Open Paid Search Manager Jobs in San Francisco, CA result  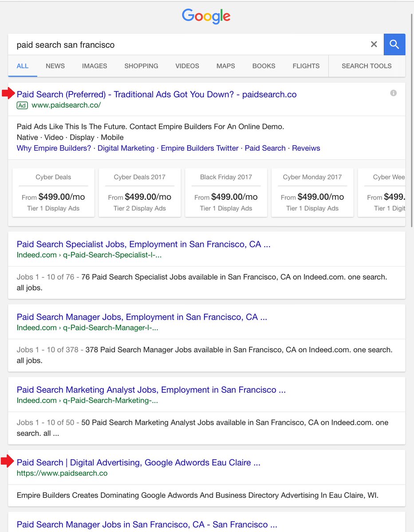point(147,524)
